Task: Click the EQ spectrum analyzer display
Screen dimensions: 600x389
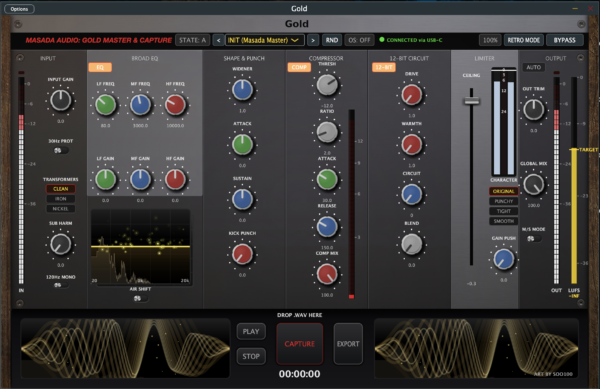Action: pyautogui.click(x=140, y=247)
